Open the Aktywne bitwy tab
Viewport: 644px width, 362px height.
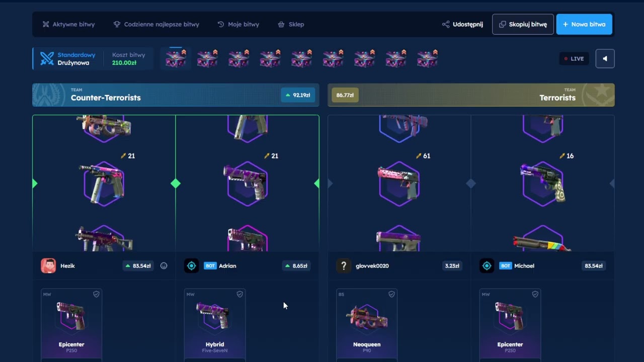pyautogui.click(x=68, y=24)
